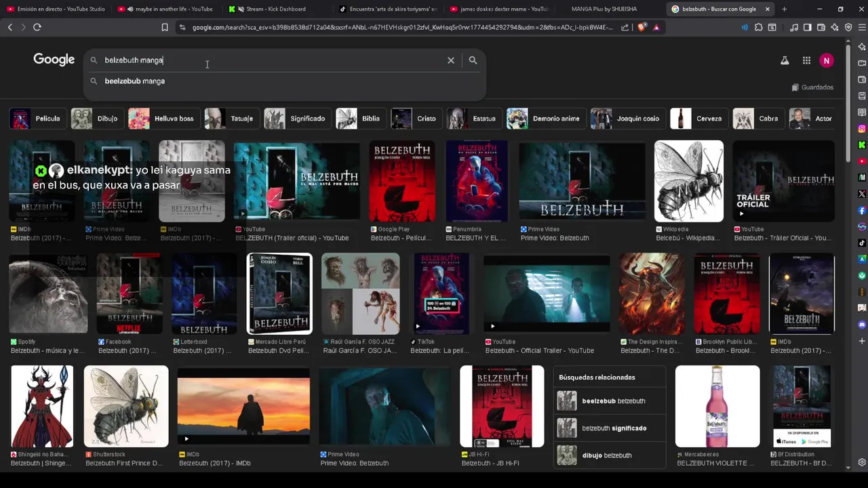The image size is (868, 488).
Task: Open the reading list sidebar icon
Action: coord(862,112)
